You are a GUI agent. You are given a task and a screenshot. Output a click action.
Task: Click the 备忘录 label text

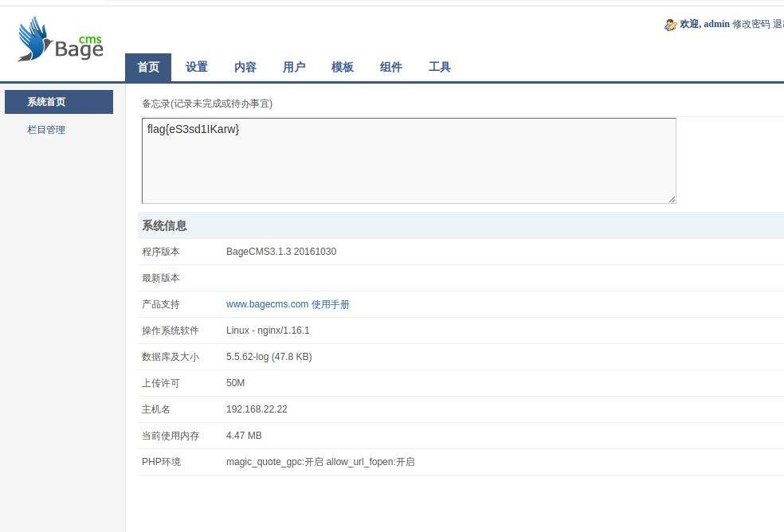[x=207, y=104]
